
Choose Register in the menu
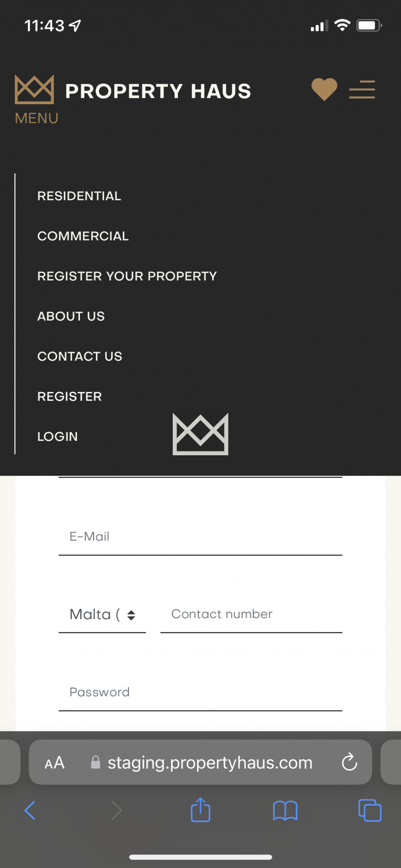coord(69,396)
